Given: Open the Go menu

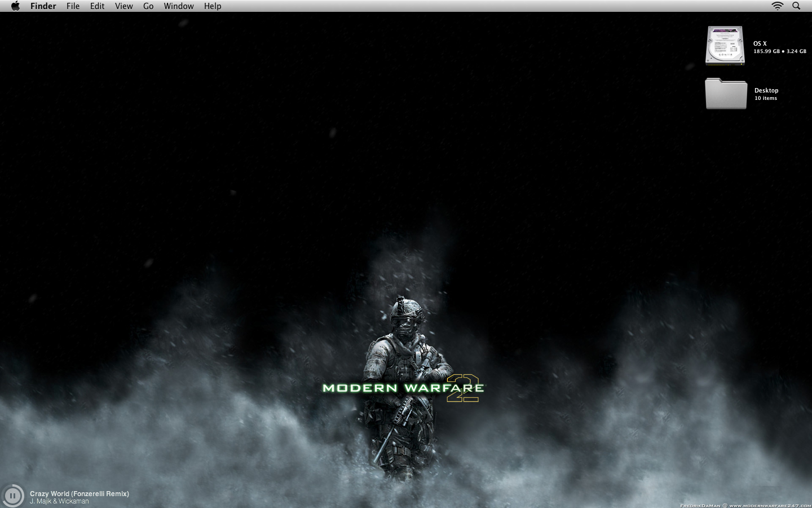Looking at the screenshot, I should click(x=148, y=6).
